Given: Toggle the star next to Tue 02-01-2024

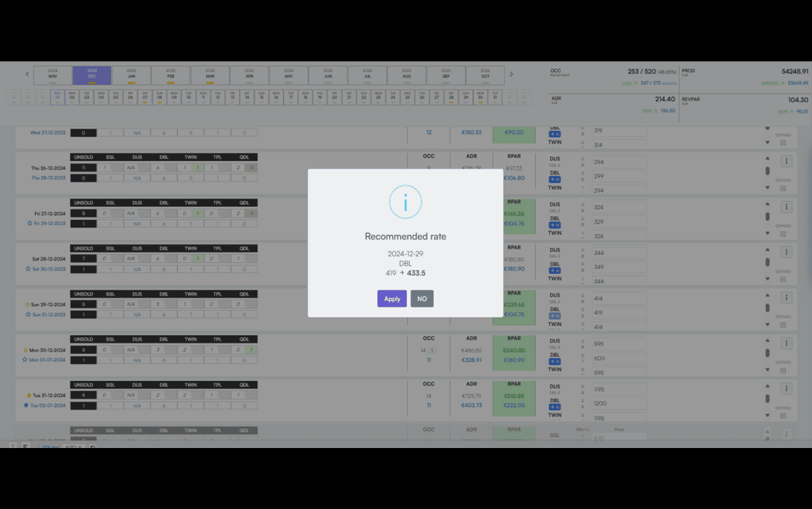Looking at the screenshot, I should 27,405.
